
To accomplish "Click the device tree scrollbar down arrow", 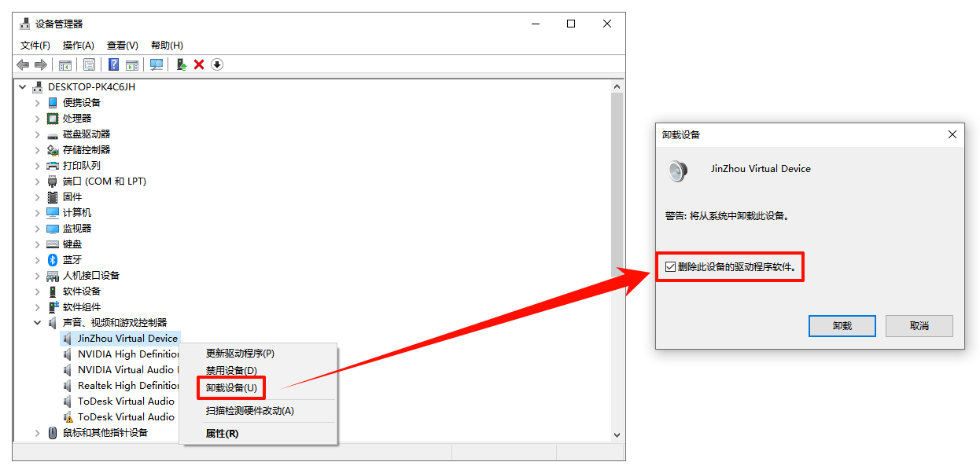I will 617,434.
